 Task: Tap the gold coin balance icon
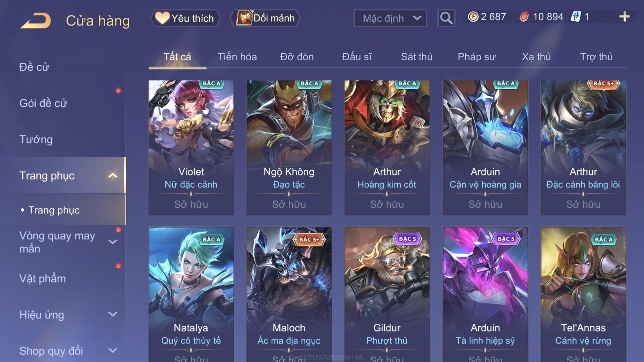[x=473, y=17]
